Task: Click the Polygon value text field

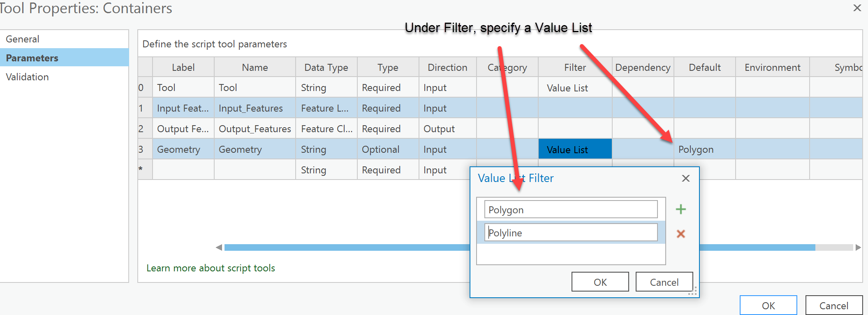Action: 571,210
